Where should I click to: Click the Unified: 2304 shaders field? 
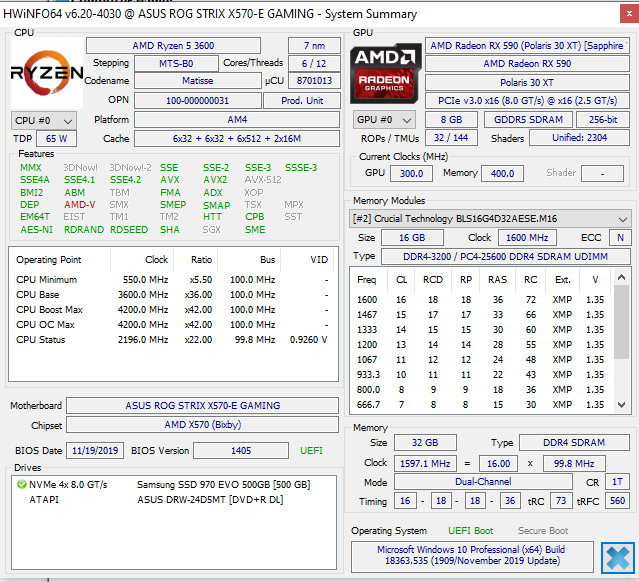click(579, 137)
